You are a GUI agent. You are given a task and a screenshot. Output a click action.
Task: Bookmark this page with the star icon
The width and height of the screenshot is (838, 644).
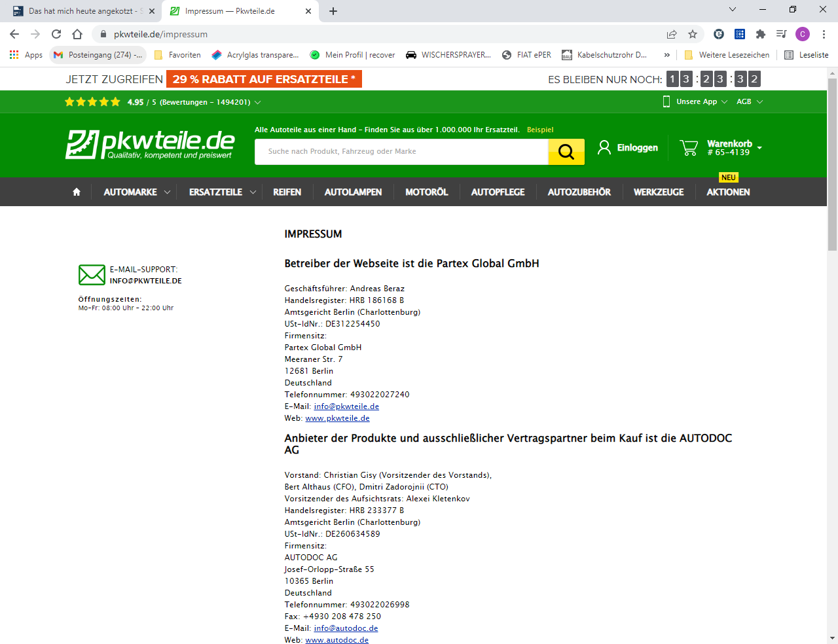coord(693,34)
